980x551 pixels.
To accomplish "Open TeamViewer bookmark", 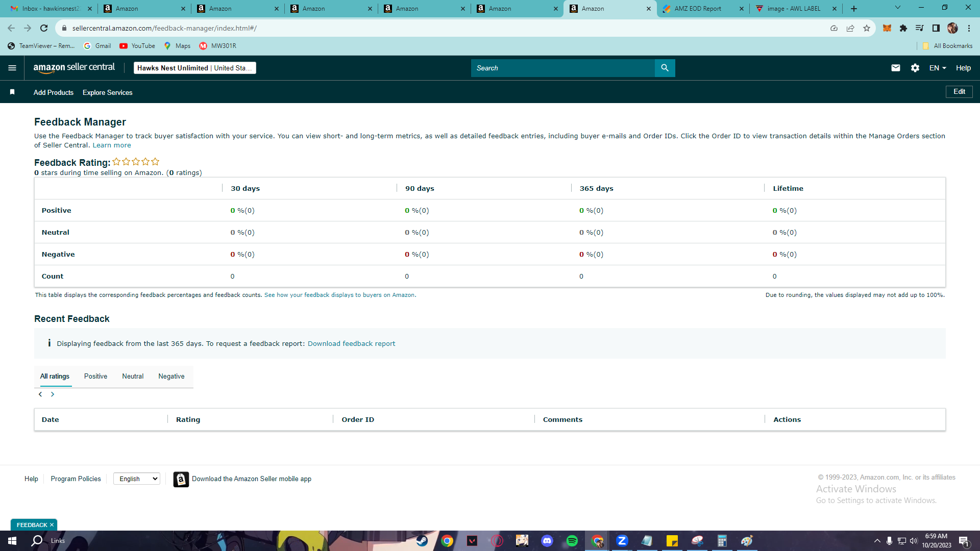I will point(41,46).
